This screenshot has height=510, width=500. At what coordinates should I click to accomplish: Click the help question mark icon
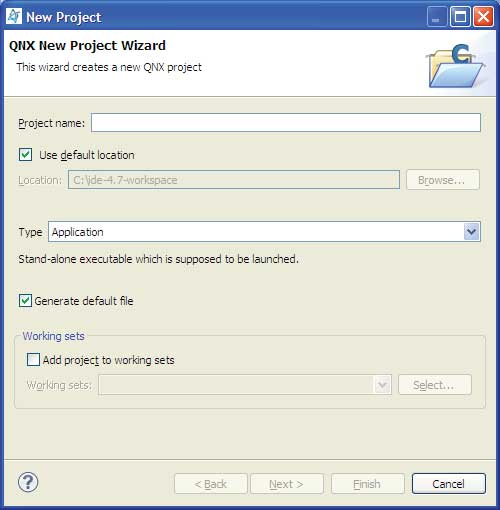(x=28, y=482)
